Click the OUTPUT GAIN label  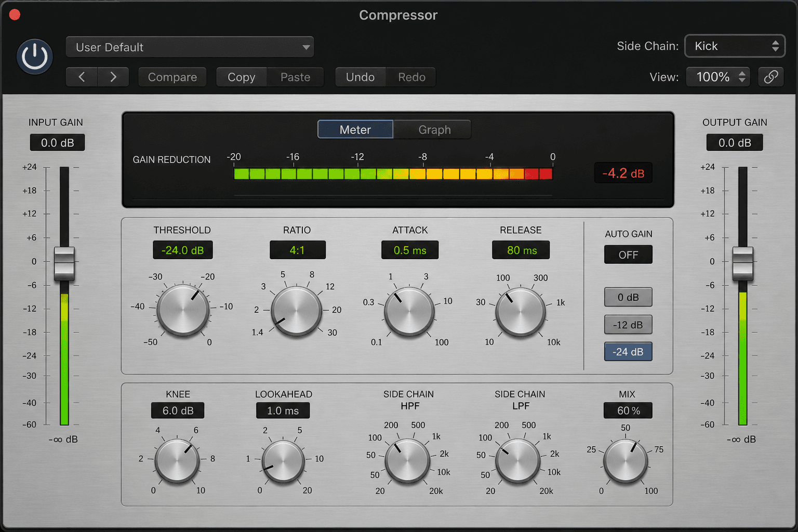(x=735, y=122)
